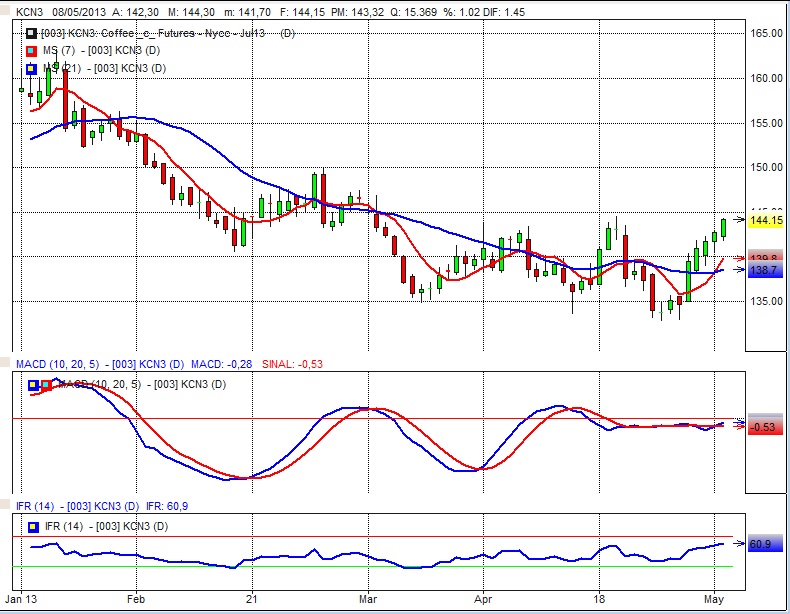
Task: Click the 60.9 IFR value label
Action: [x=763, y=545]
